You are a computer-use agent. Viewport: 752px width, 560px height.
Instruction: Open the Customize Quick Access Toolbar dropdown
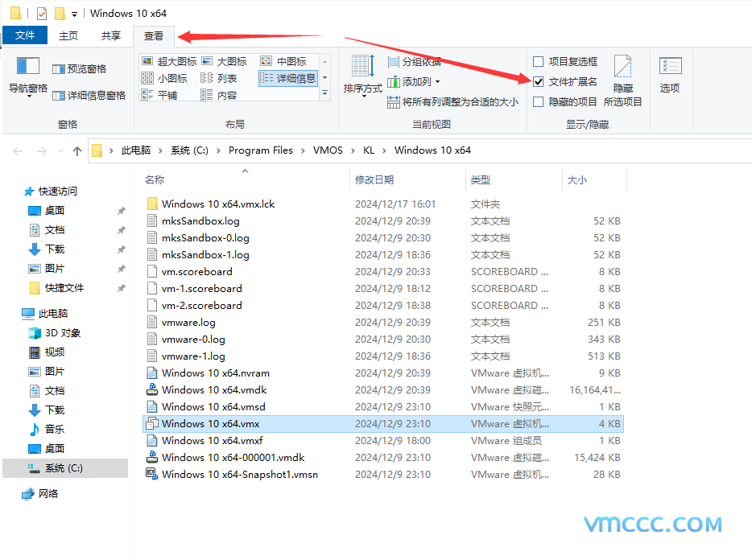[x=74, y=14]
